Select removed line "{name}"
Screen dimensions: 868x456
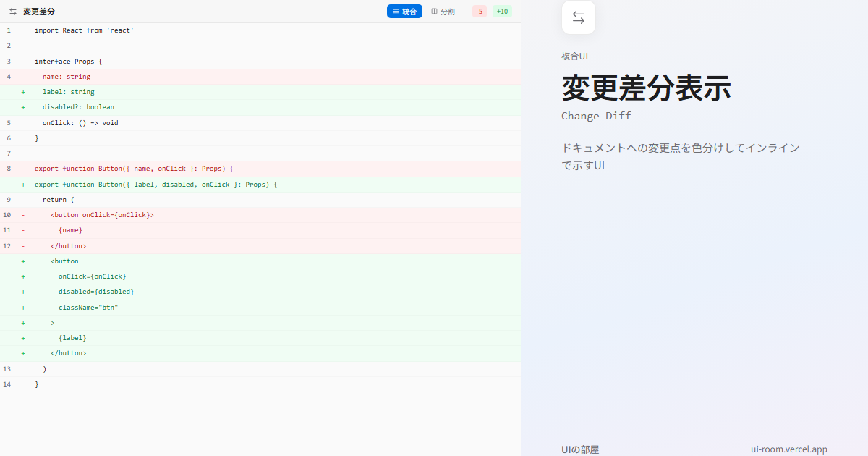click(260, 230)
